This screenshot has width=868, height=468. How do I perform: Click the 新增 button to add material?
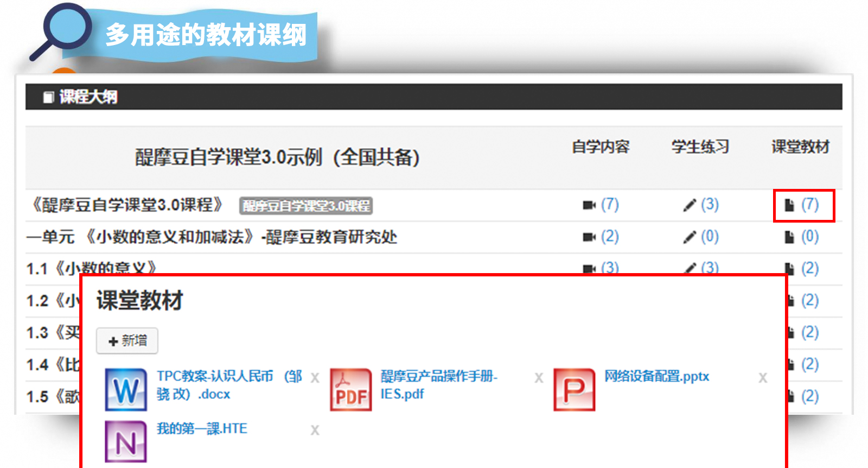point(127,341)
